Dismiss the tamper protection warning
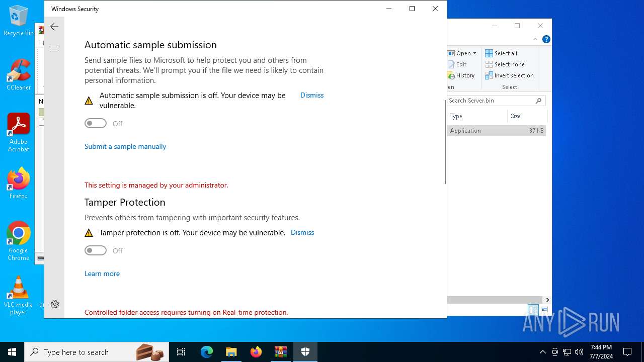The height and width of the screenshot is (362, 644). point(302,232)
